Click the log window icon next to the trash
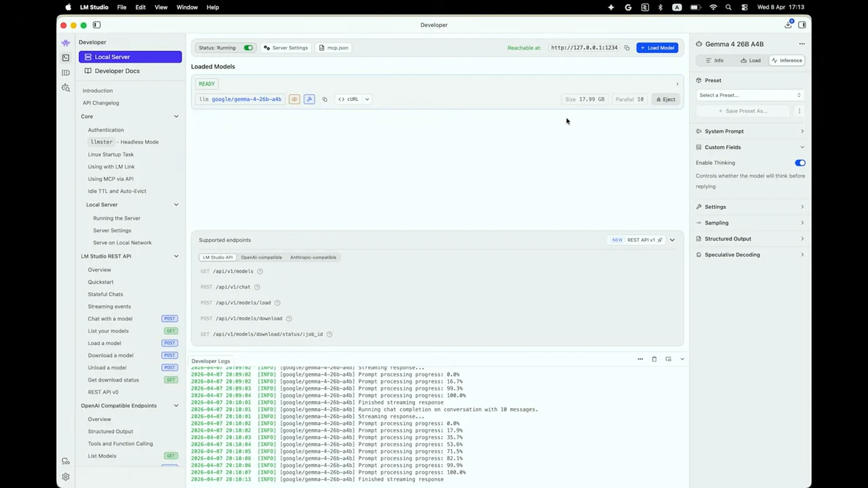Viewport: 868px width, 488px height. point(668,359)
